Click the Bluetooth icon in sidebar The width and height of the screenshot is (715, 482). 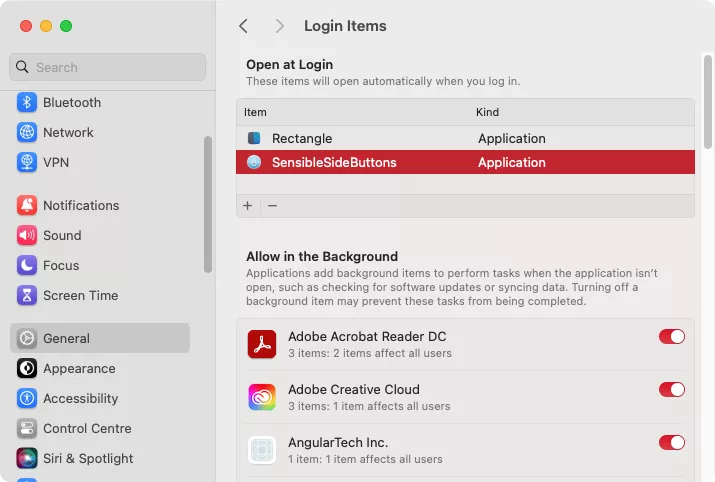click(x=27, y=103)
